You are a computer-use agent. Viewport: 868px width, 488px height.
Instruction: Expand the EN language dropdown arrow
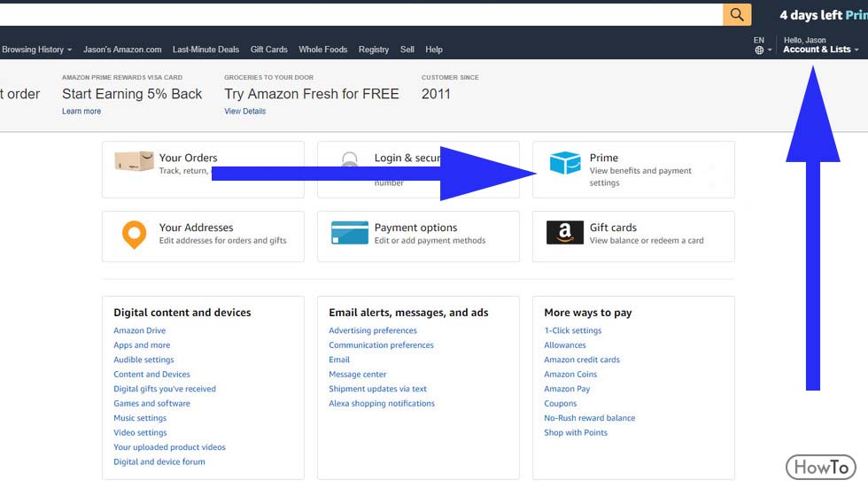770,50
